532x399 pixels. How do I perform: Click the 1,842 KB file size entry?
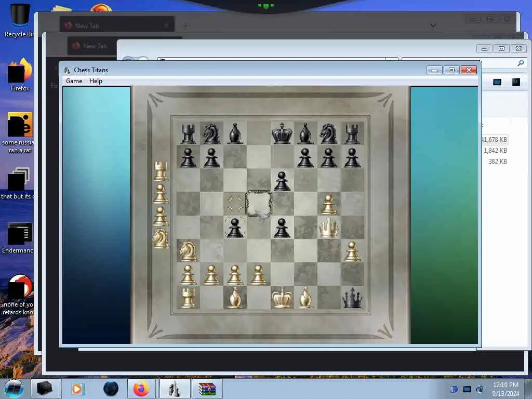[495, 150]
